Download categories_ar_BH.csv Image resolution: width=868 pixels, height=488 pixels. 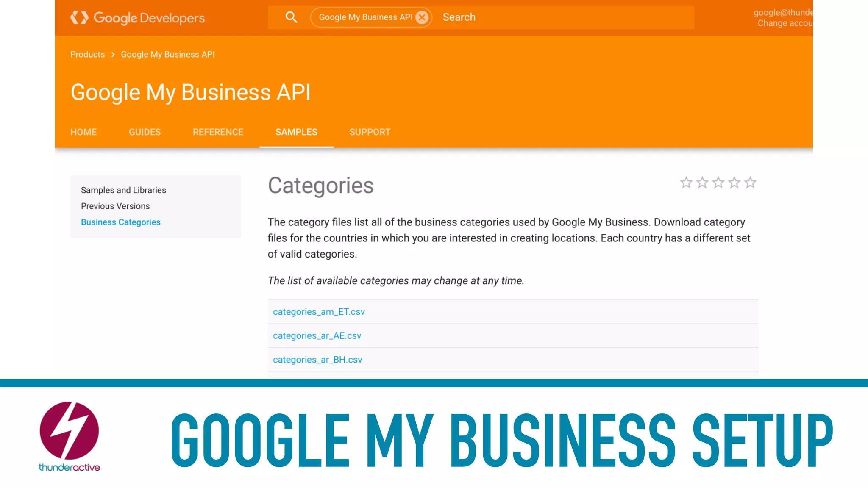[x=317, y=360]
